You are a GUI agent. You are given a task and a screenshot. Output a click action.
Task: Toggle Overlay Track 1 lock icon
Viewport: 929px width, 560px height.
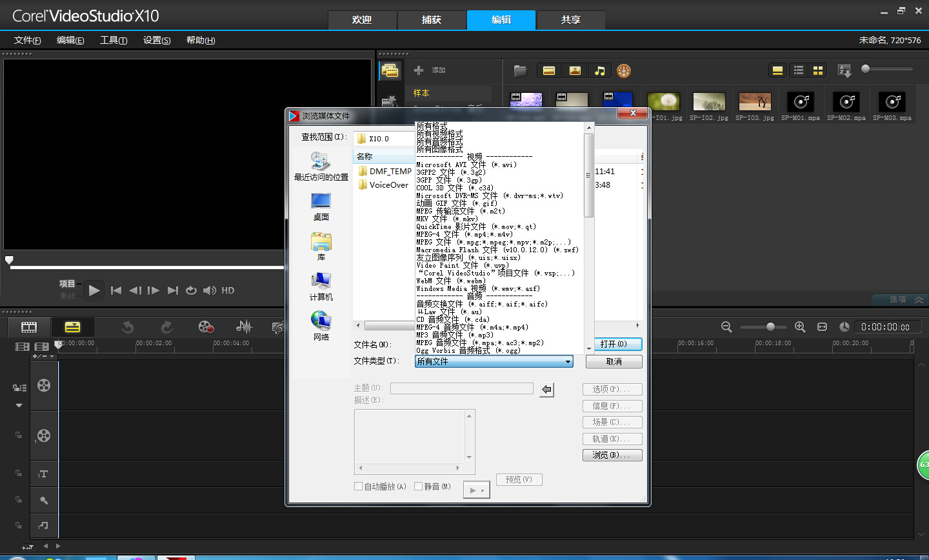[19, 435]
